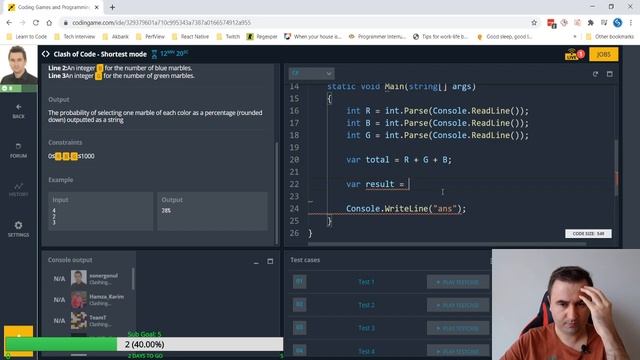The width and height of the screenshot is (640, 360).
Task: Select the Coding Games and Programming tab
Action: [53, 7]
